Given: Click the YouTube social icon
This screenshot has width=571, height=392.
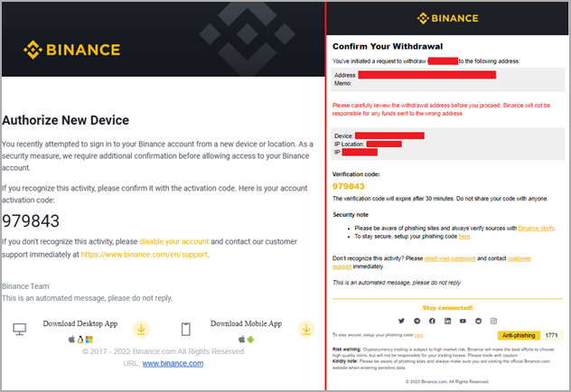Looking at the screenshot, I should point(463,321).
